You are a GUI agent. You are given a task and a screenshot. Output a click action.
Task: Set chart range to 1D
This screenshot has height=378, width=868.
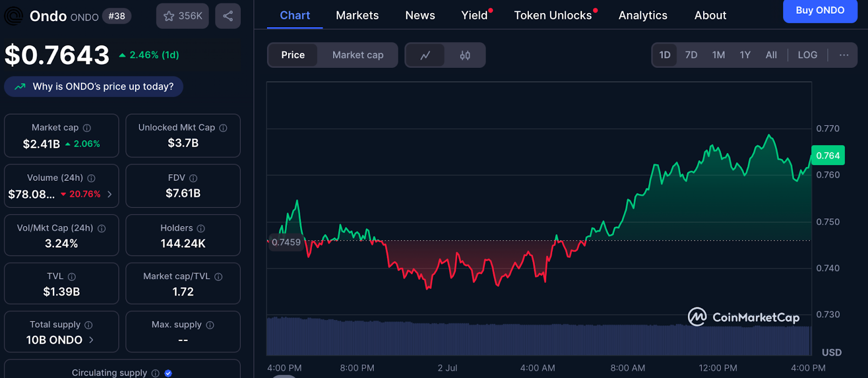pos(665,55)
